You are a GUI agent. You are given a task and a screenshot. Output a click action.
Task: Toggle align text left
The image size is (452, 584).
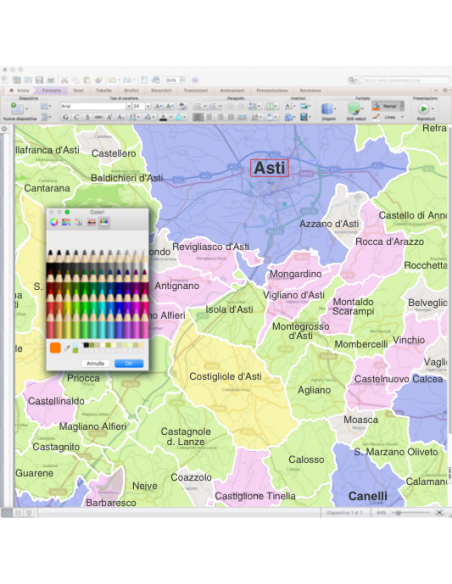(198, 117)
